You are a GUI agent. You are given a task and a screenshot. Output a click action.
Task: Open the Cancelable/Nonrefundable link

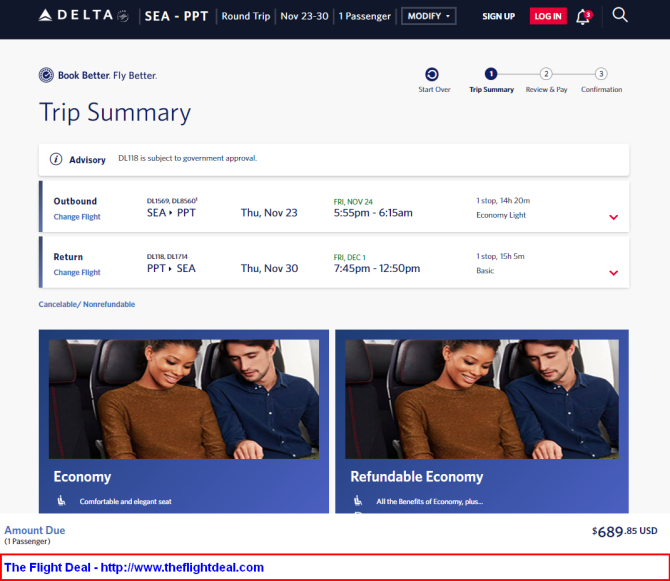pos(87,304)
